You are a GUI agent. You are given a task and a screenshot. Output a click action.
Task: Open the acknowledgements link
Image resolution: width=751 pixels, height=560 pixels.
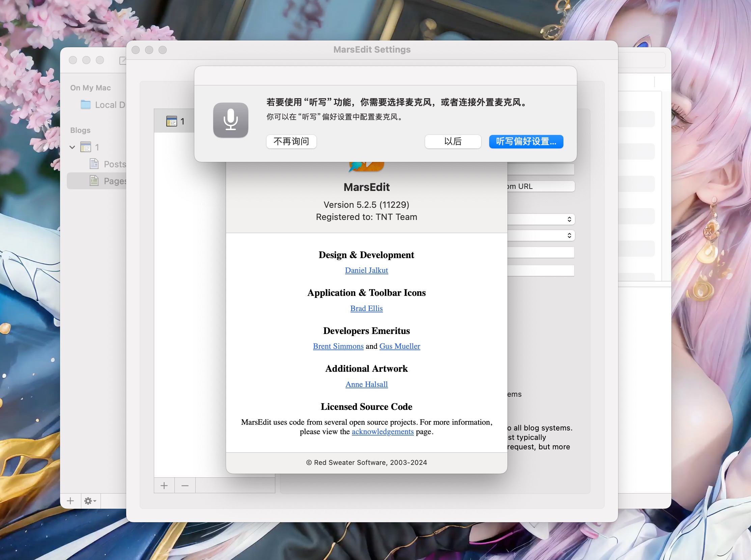pos(383,431)
